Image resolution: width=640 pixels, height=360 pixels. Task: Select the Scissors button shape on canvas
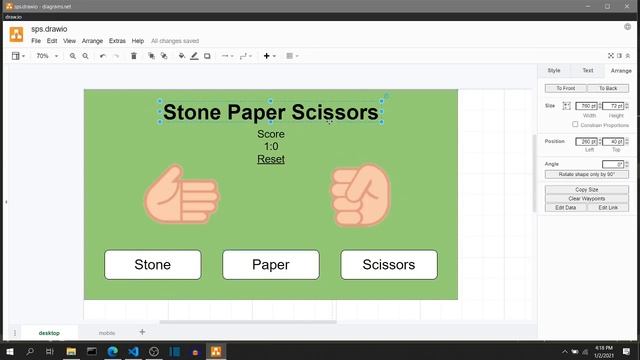[x=389, y=265]
